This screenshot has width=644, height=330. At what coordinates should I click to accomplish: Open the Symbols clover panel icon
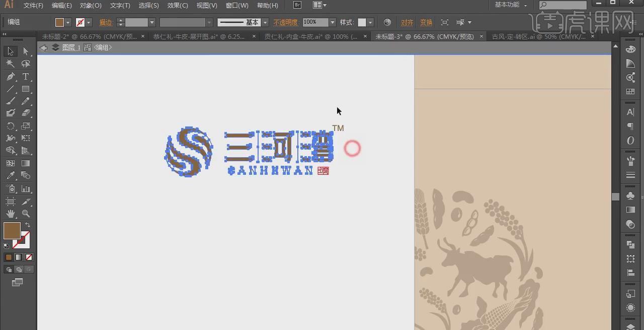pyautogui.click(x=630, y=195)
